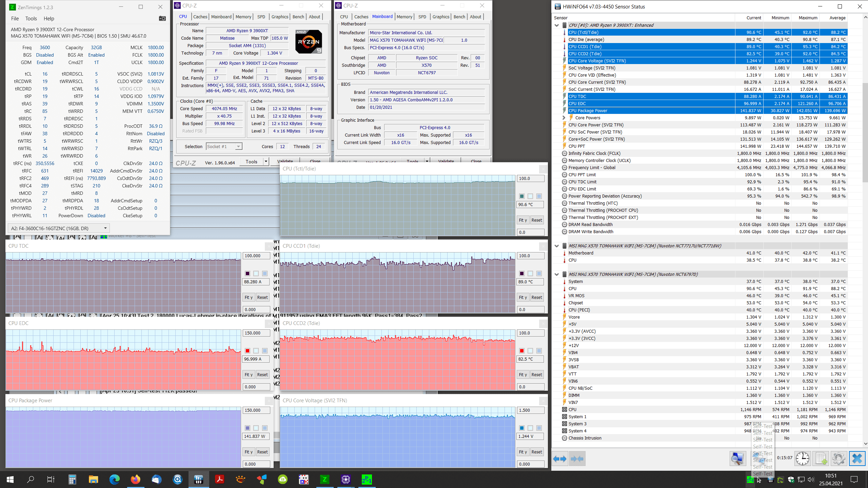Viewport: 868px width, 488px height.
Task: Click the ZenTimings screenshot camera icon
Action: (162, 18)
